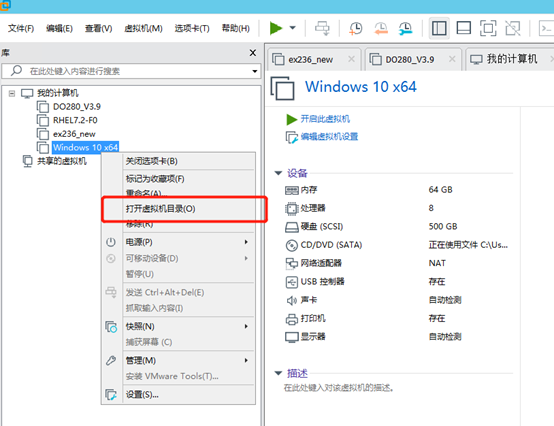Collapse the 我的计算机 tree node
The image size is (554, 426).
(x=12, y=94)
